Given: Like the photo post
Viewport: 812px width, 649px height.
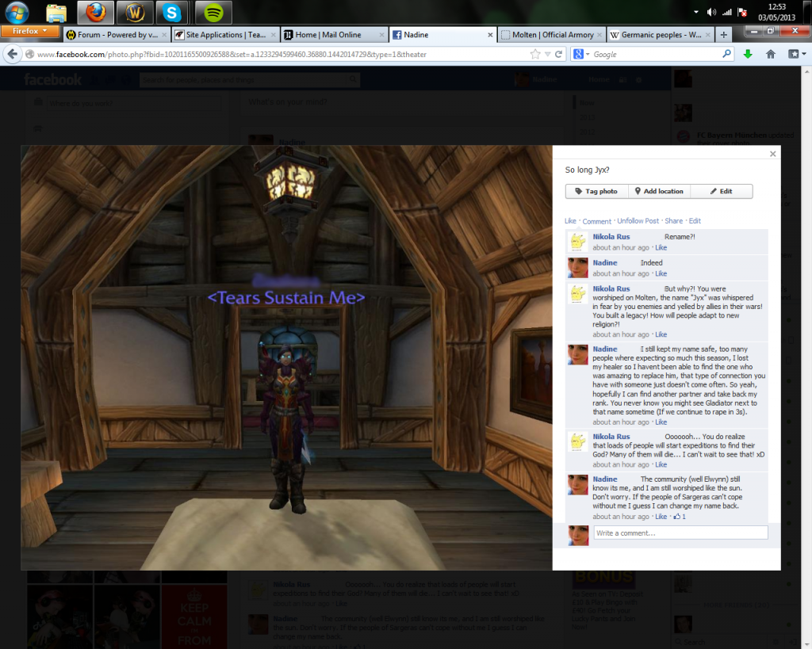Looking at the screenshot, I should [570, 221].
